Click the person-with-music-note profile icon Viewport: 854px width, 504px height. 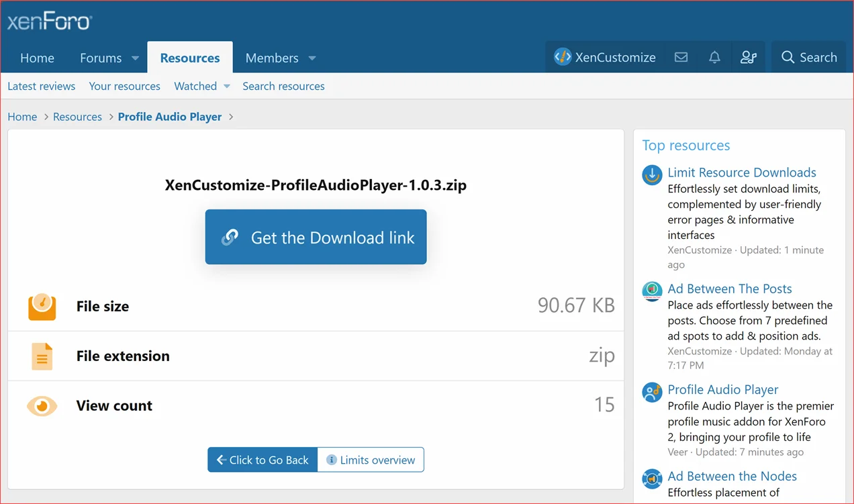(x=748, y=57)
